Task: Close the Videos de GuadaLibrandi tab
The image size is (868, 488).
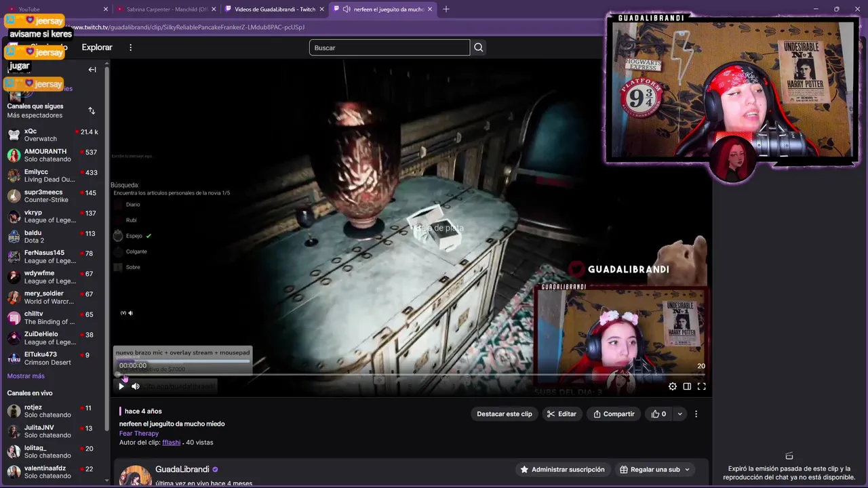Action: pos(321,9)
